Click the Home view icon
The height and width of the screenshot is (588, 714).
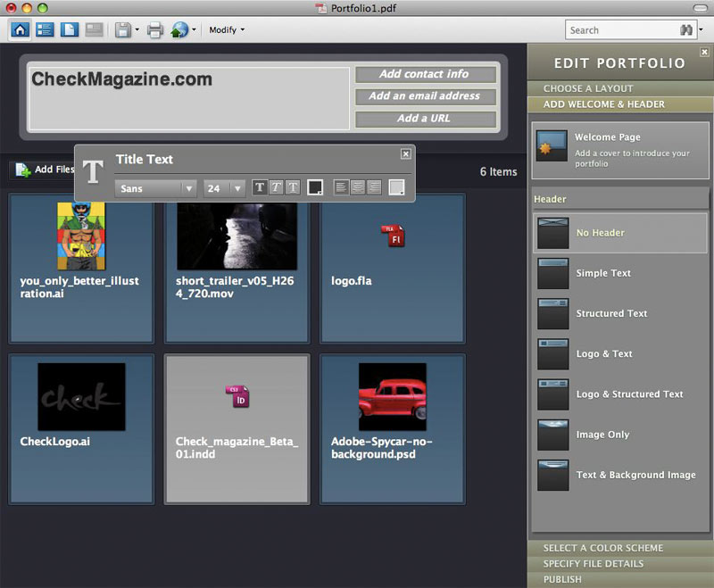[20, 29]
